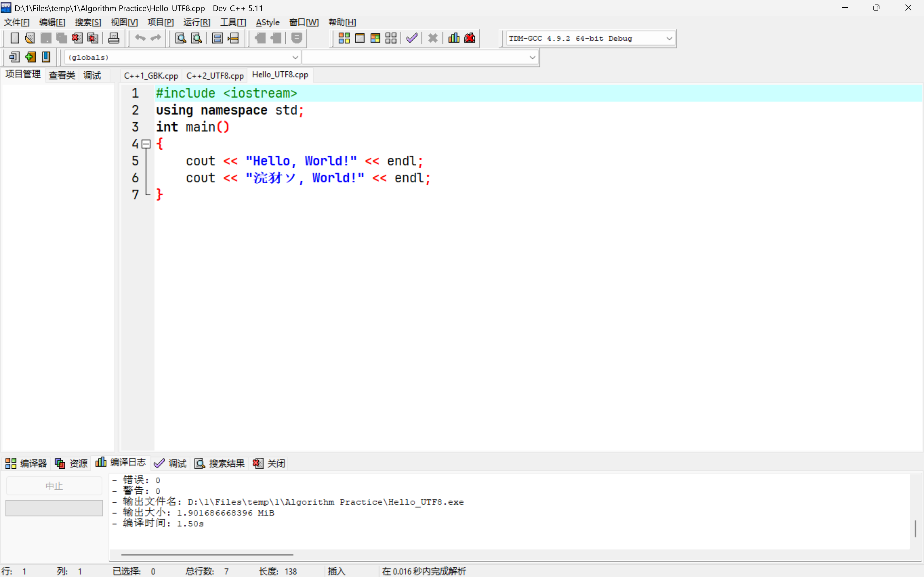The image size is (924, 577).
Task: Open the TDM-GCC compiler set dropdown
Action: pos(590,39)
